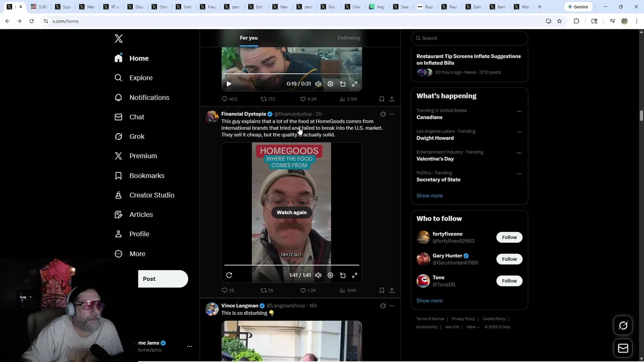
Task: Like the post with 6.2K likes
Action: point(308,99)
